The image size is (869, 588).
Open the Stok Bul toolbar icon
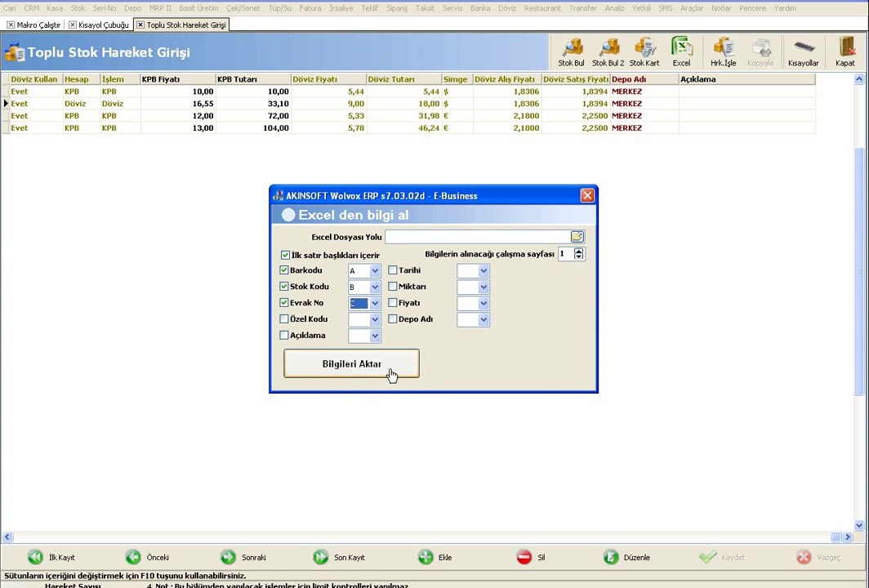point(571,51)
